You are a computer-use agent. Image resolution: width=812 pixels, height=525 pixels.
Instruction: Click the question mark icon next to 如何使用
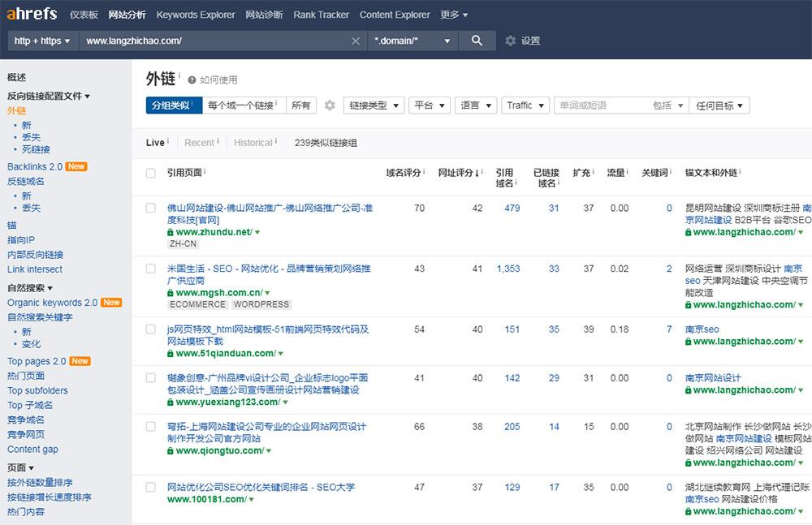click(x=192, y=80)
